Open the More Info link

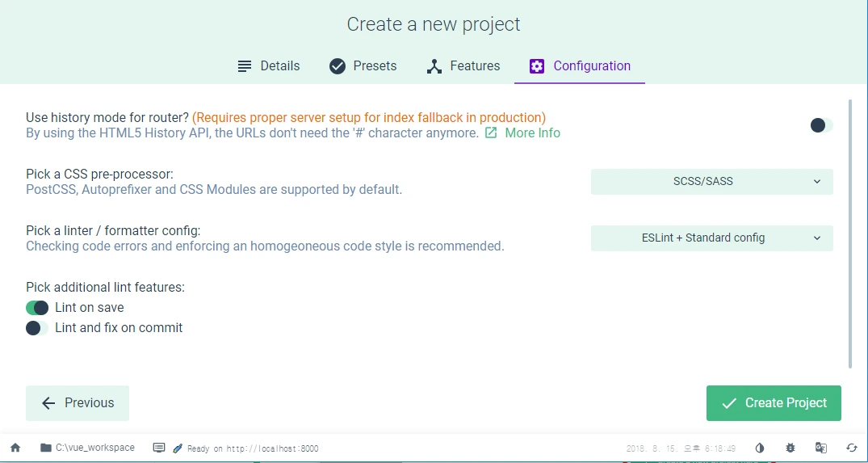(x=522, y=133)
